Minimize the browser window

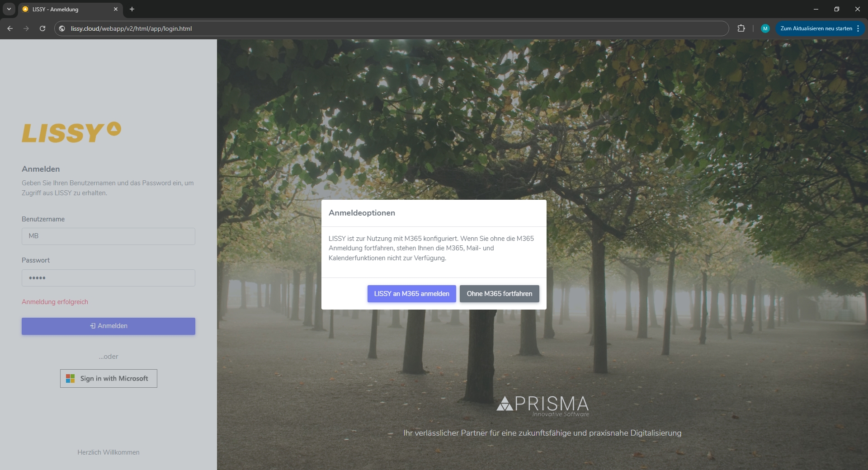pos(816,9)
